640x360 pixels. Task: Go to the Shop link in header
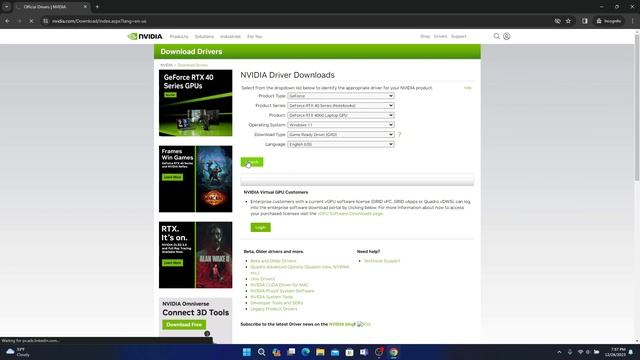[425, 36]
